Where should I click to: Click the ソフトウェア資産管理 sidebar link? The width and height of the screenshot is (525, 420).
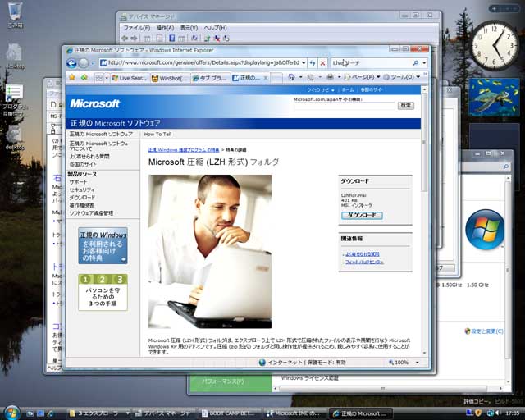pyautogui.click(x=91, y=213)
